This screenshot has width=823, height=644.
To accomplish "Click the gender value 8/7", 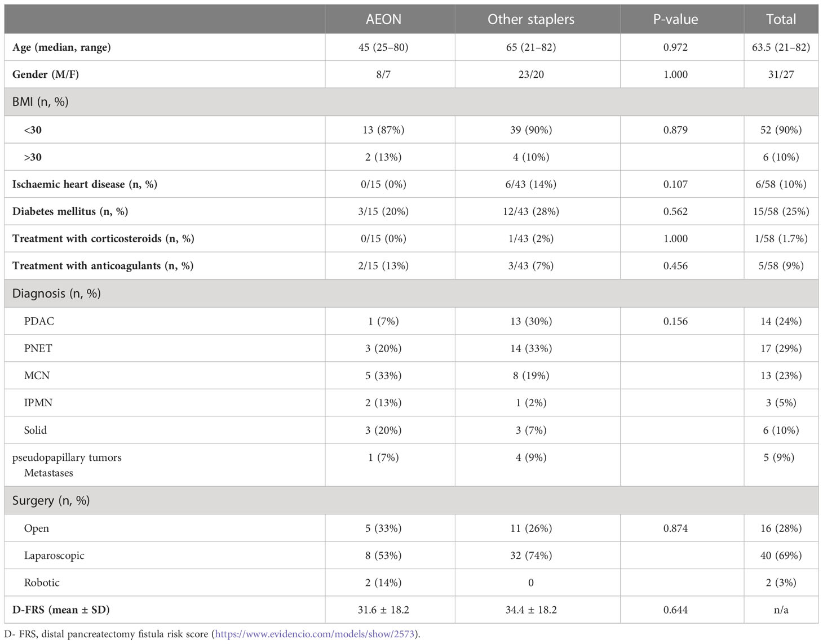I will point(383,74).
